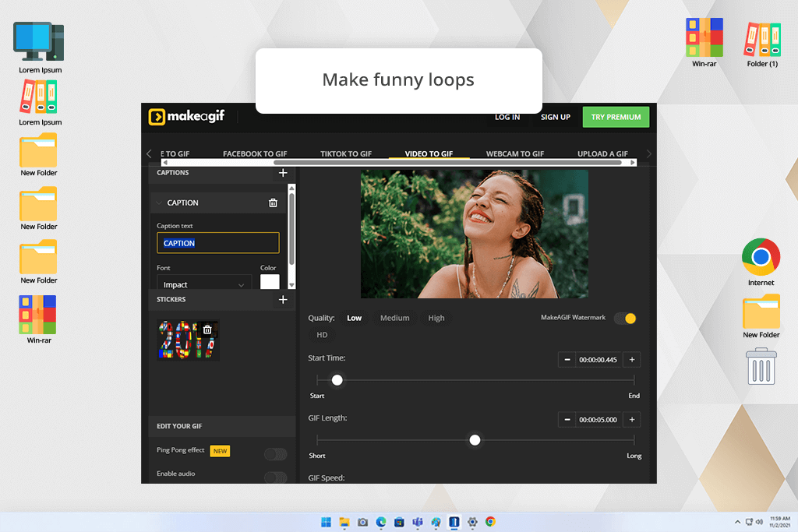
Task: Select the Recycle Bin desktop icon
Action: 761,366
